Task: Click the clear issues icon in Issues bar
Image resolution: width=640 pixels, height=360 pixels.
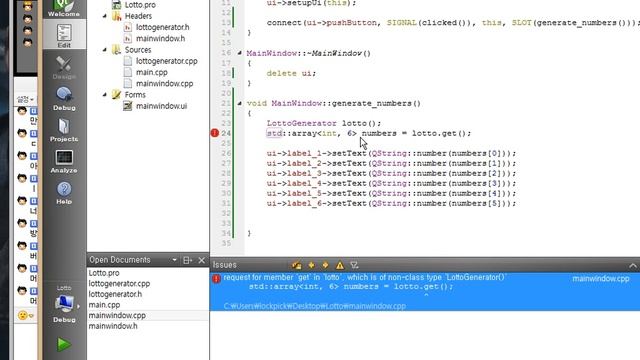Action: [297, 265]
